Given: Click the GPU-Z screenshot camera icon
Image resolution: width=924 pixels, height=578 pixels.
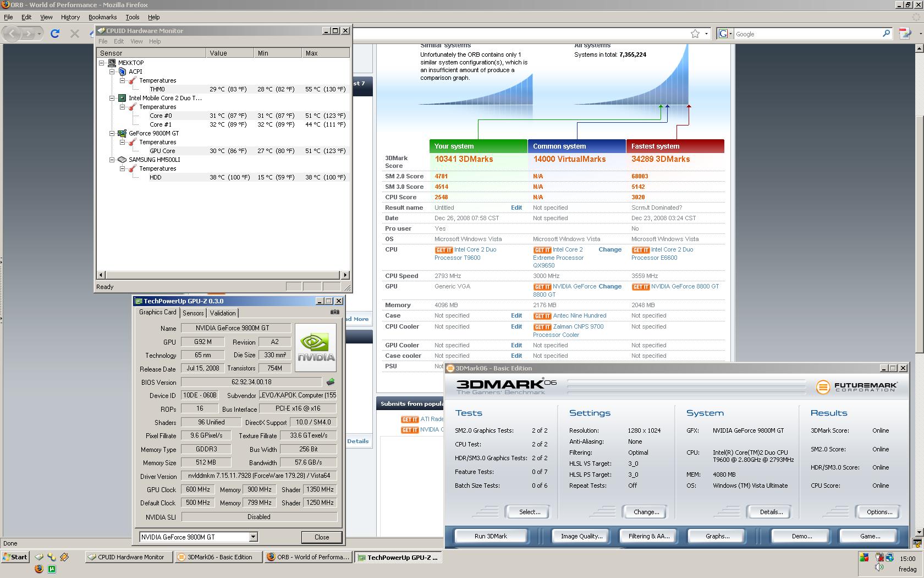Looking at the screenshot, I should (334, 312).
